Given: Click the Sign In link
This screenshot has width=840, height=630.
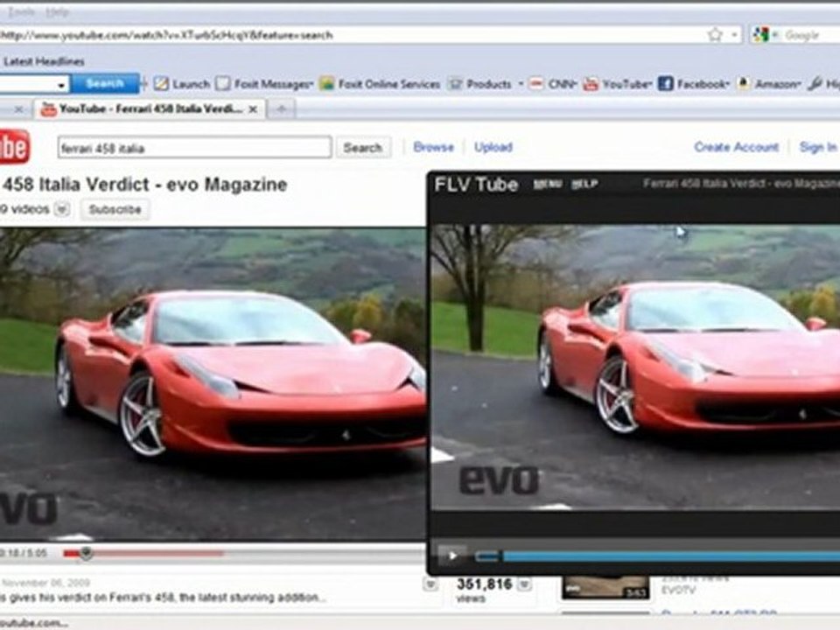Looking at the screenshot, I should click(x=817, y=147).
